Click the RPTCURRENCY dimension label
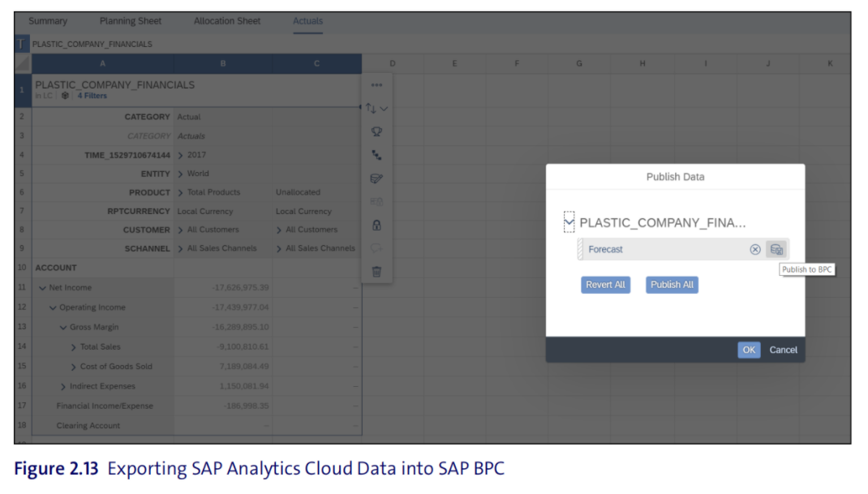The image size is (868, 494). point(139,212)
